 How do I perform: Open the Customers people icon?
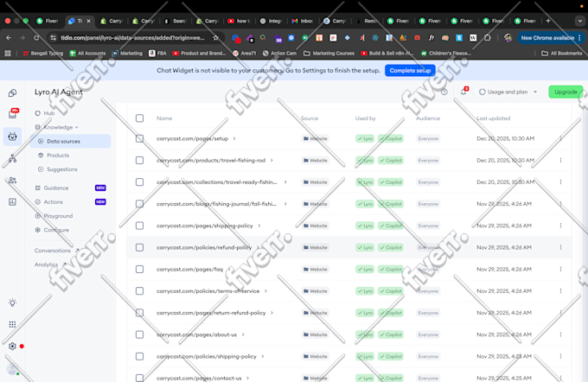coord(12,181)
